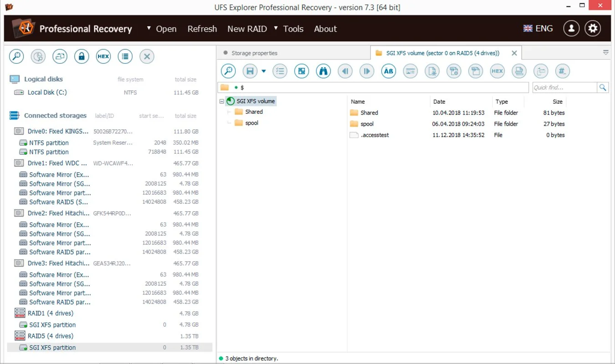615x364 pixels.
Task: Select the spool folder in the tree
Action: pyautogui.click(x=246, y=123)
